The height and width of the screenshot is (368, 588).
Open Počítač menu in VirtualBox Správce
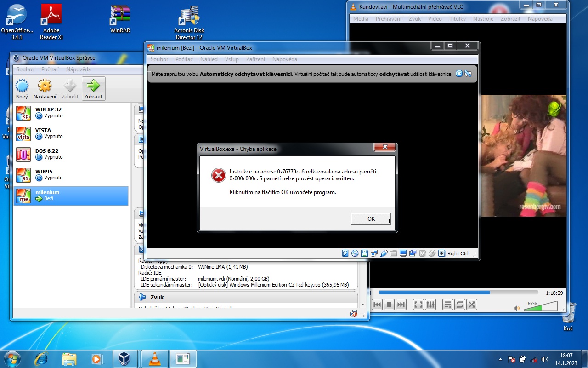tap(50, 69)
